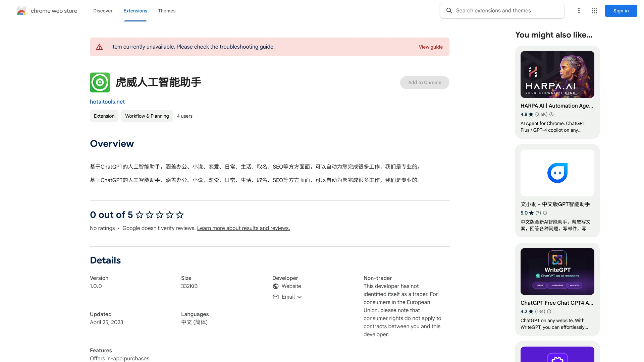Click the info icon beside 文小助 rating
The width and height of the screenshot is (644, 362).
545,213
